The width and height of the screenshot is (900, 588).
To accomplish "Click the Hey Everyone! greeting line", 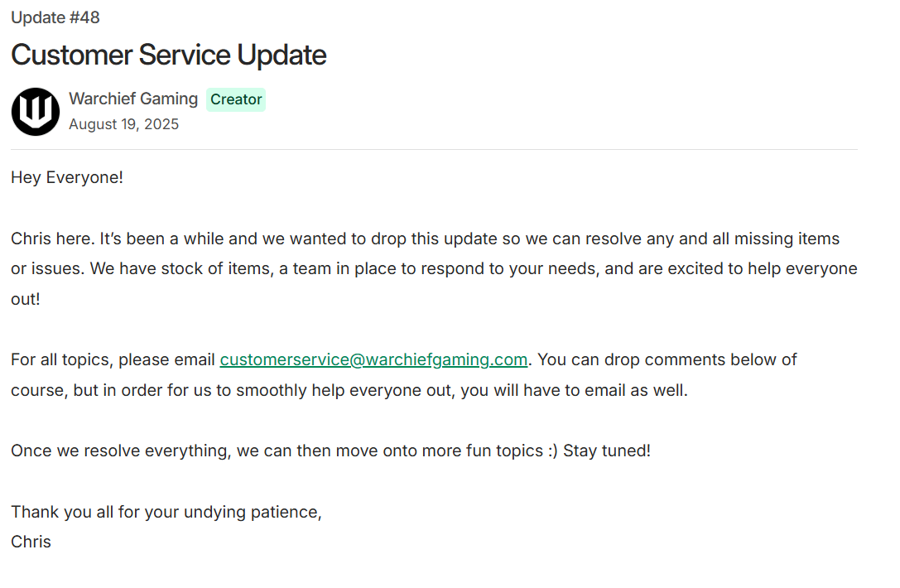I will (67, 177).
